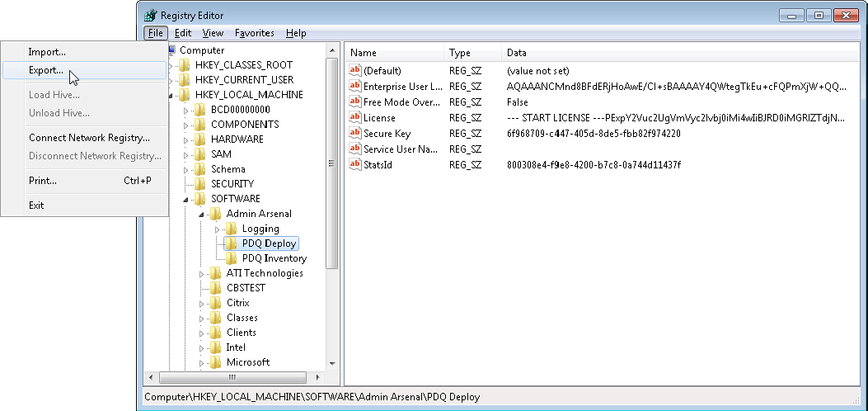Click the Free Mode Override value icon
This screenshot has width=868, height=411.
click(355, 102)
